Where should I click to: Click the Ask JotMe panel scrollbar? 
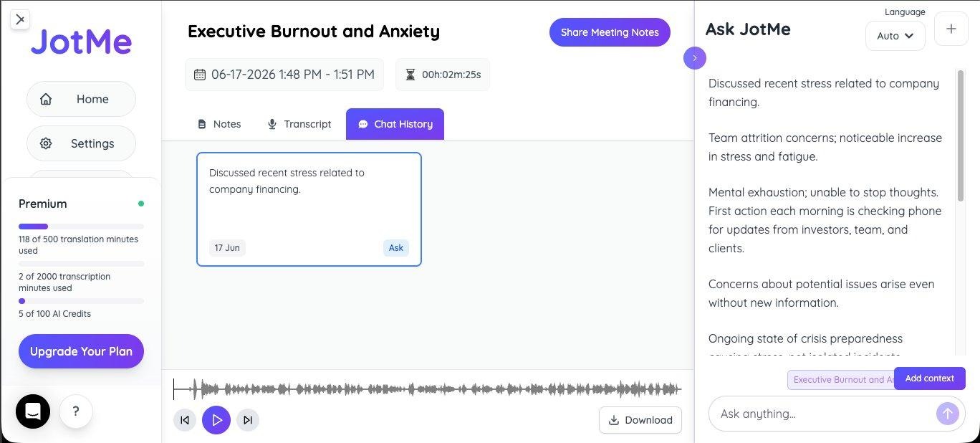(x=961, y=135)
